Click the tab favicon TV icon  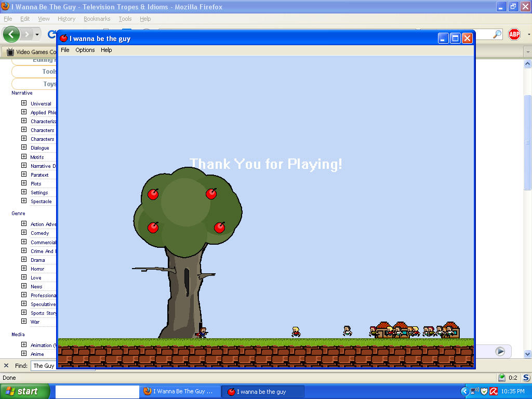(10, 52)
